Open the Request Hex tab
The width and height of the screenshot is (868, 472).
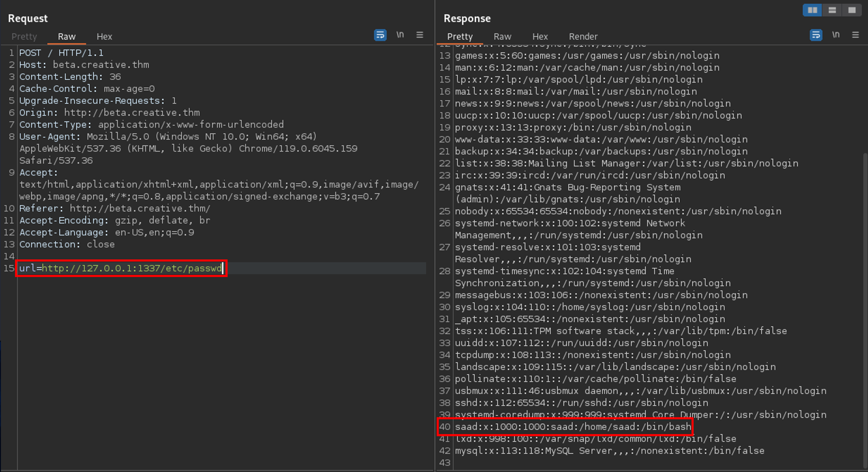(104, 36)
